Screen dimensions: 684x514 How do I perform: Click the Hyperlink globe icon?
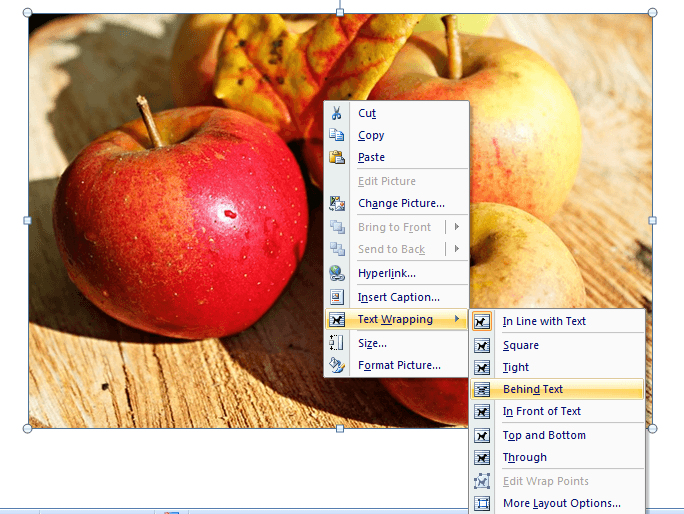point(337,273)
